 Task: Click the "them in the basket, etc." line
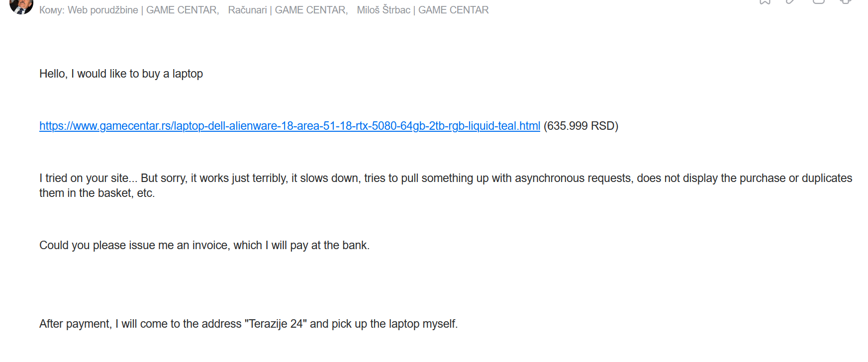(x=97, y=193)
